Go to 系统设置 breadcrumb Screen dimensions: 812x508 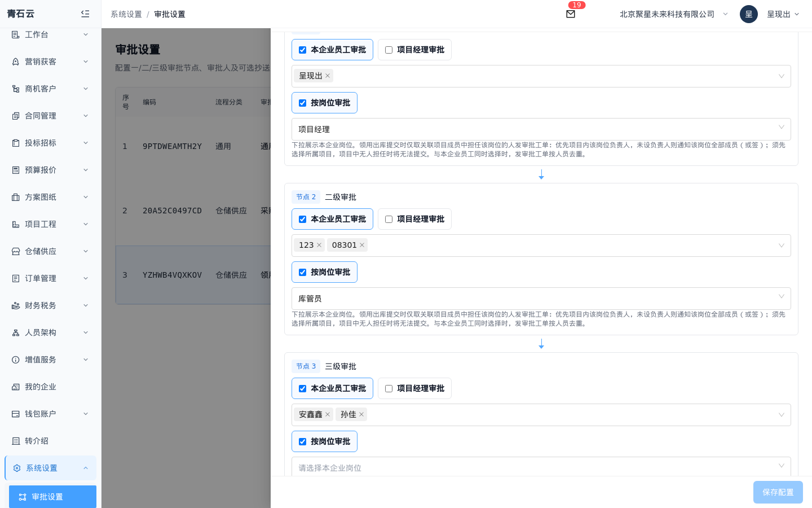click(126, 14)
